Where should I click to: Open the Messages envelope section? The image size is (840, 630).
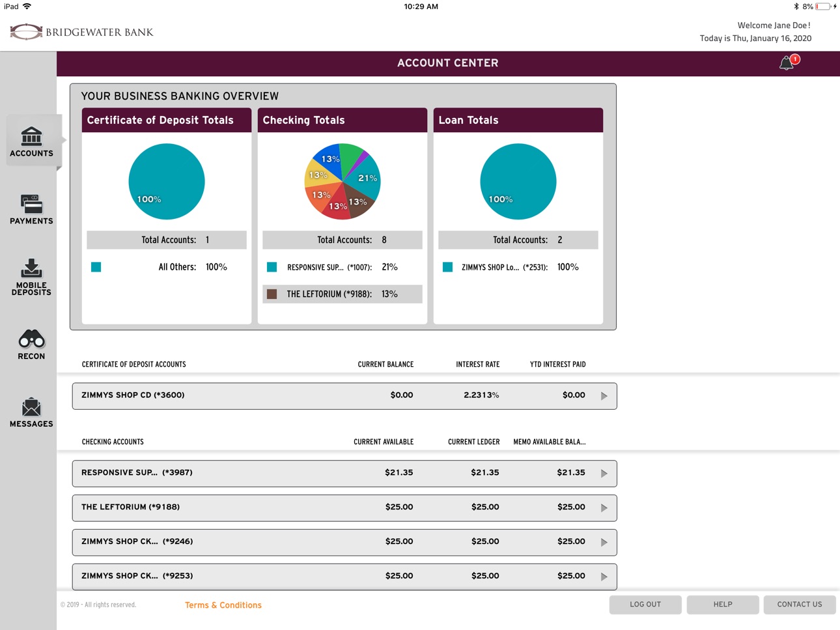[31, 412]
